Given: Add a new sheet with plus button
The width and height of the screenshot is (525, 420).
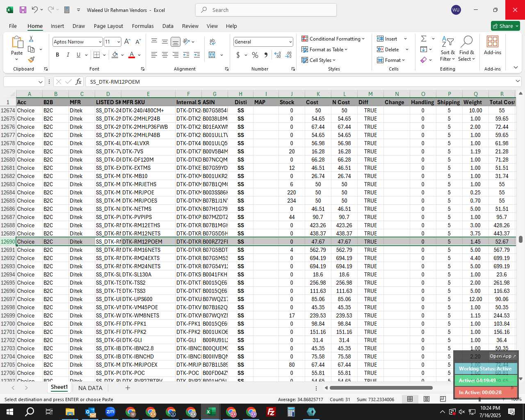Looking at the screenshot, I should (128, 388).
